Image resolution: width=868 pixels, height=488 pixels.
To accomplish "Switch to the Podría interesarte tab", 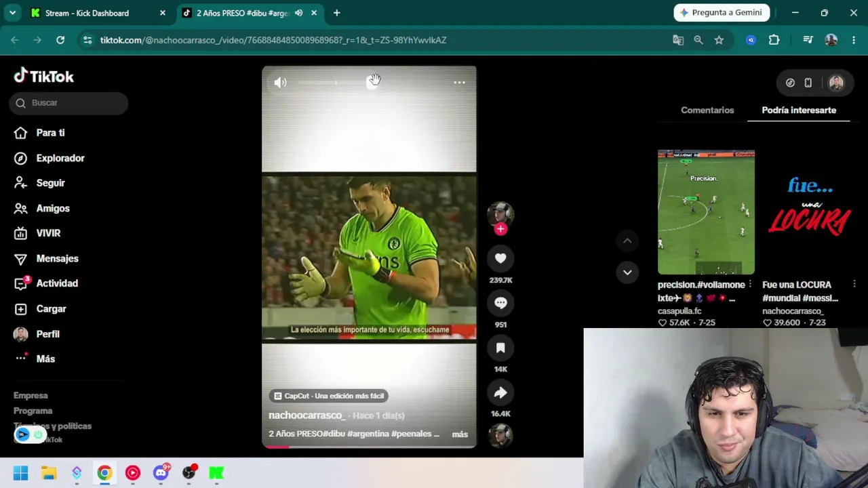I will coord(799,110).
